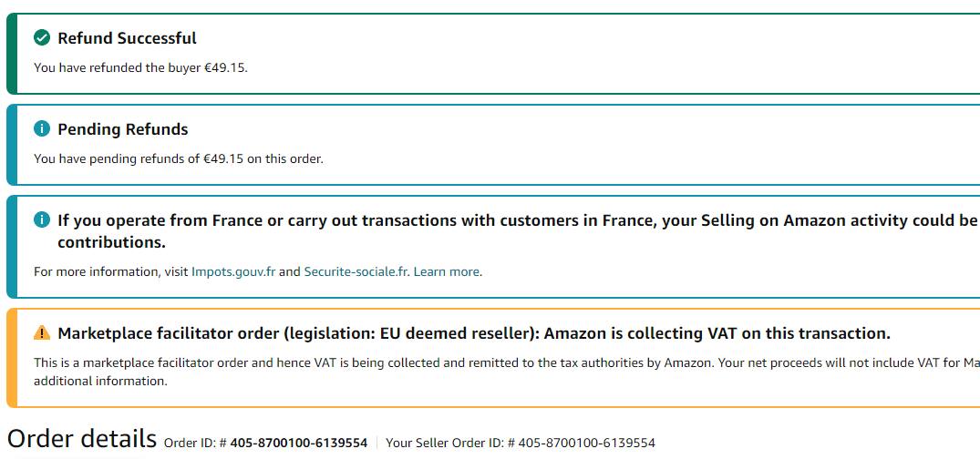Click the 'You have refunded the buyer' message
980x459 pixels.
pyautogui.click(x=140, y=67)
